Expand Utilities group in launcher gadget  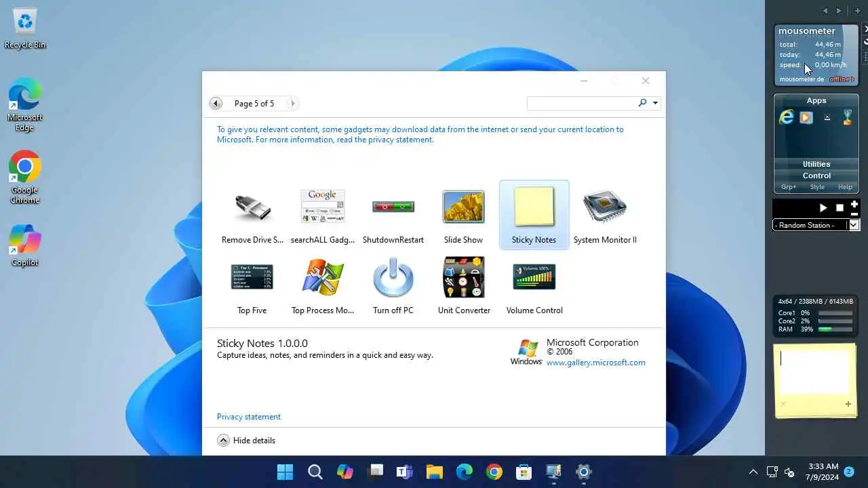[816, 164]
